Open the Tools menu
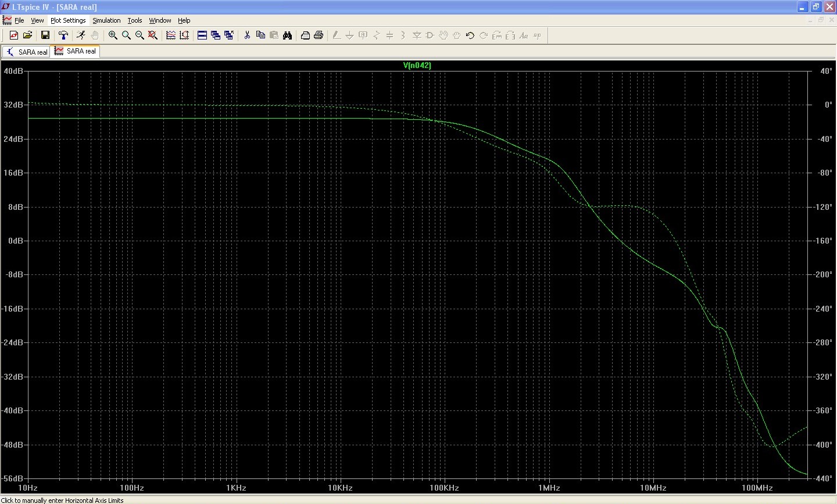The width and height of the screenshot is (837, 504). pos(135,20)
